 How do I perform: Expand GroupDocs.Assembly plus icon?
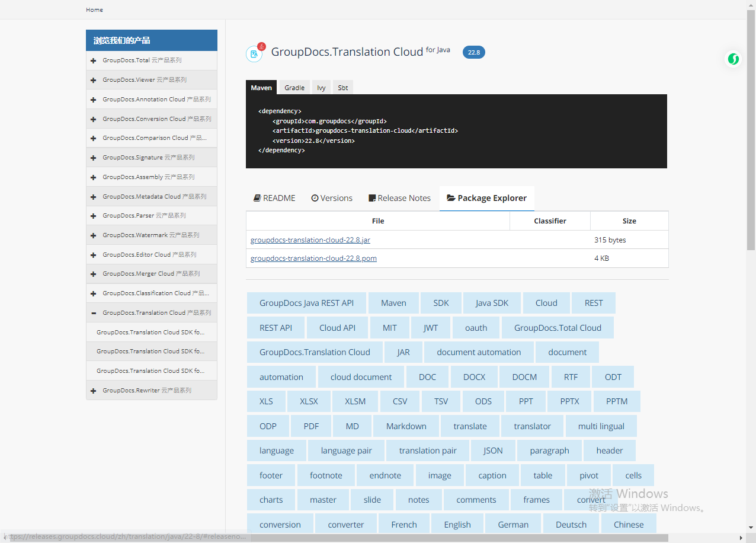(93, 177)
